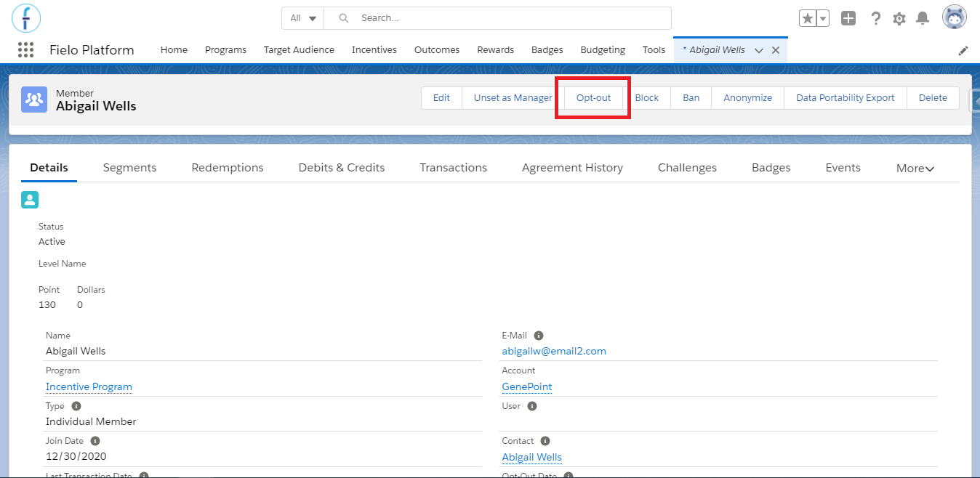This screenshot has width=980, height=478.
Task: Open the Programs nav item
Action: pyautogui.click(x=225, y=50)
